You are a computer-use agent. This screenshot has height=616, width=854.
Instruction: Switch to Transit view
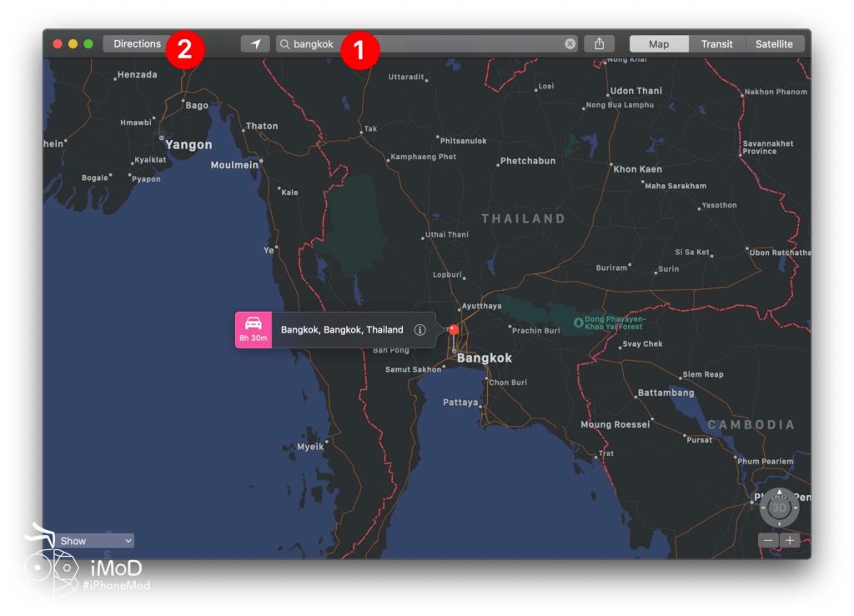tap(717, 43)
